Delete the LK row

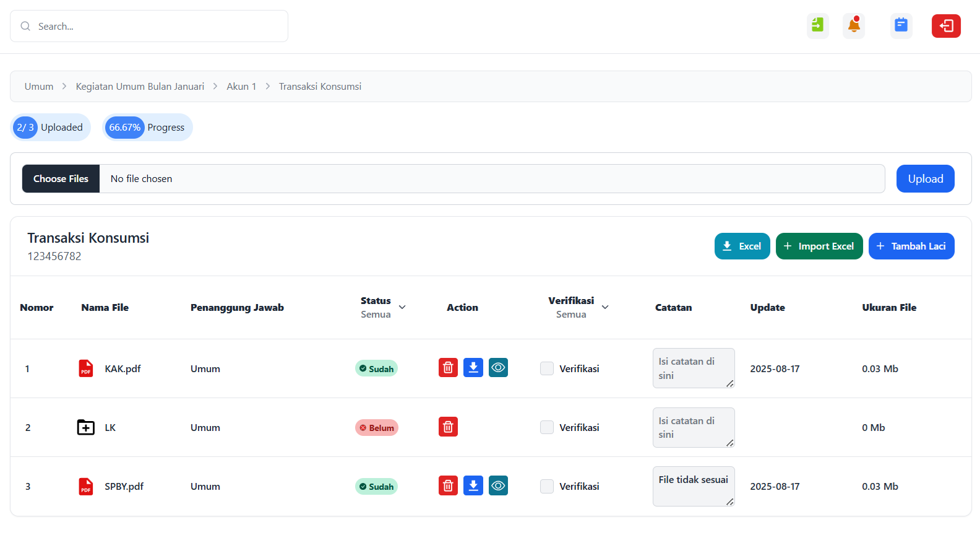[448, 427]
